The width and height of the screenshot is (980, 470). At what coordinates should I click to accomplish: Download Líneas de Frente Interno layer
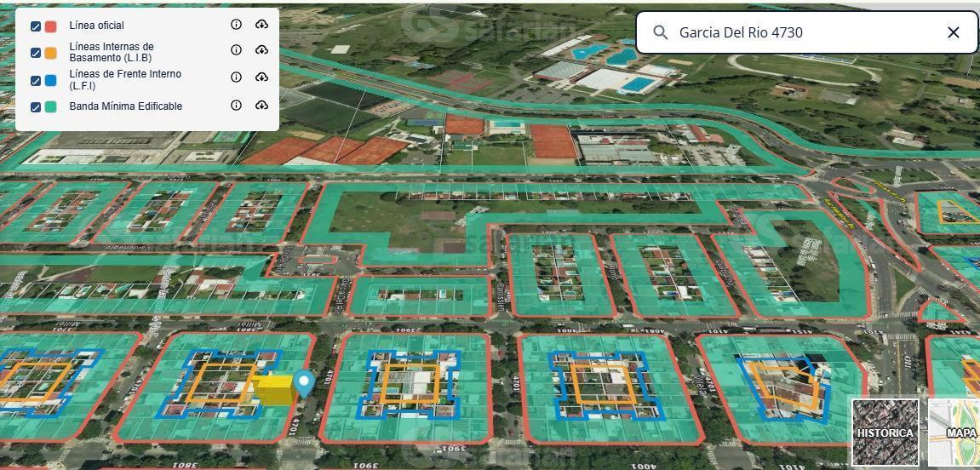coord(261,77)
